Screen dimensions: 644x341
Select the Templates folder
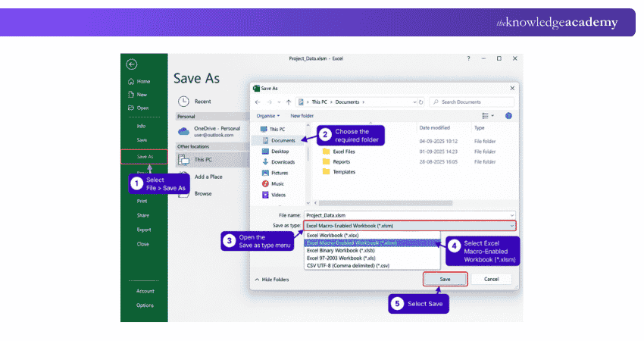339,172
